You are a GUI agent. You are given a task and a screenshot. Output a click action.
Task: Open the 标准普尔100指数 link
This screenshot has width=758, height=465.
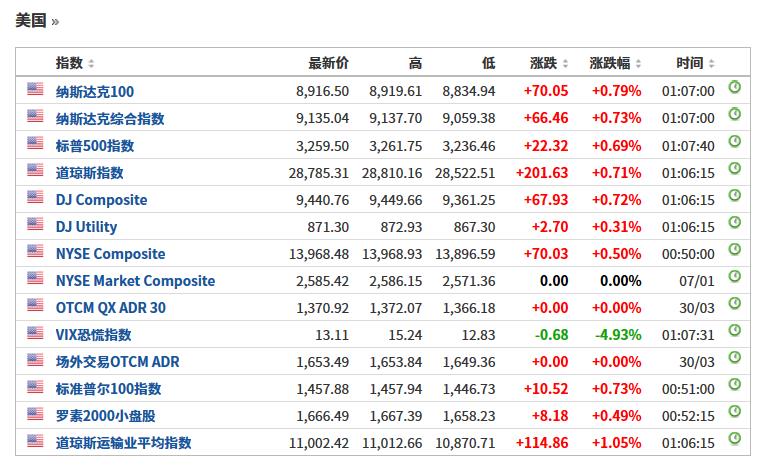tap(108, 389)
